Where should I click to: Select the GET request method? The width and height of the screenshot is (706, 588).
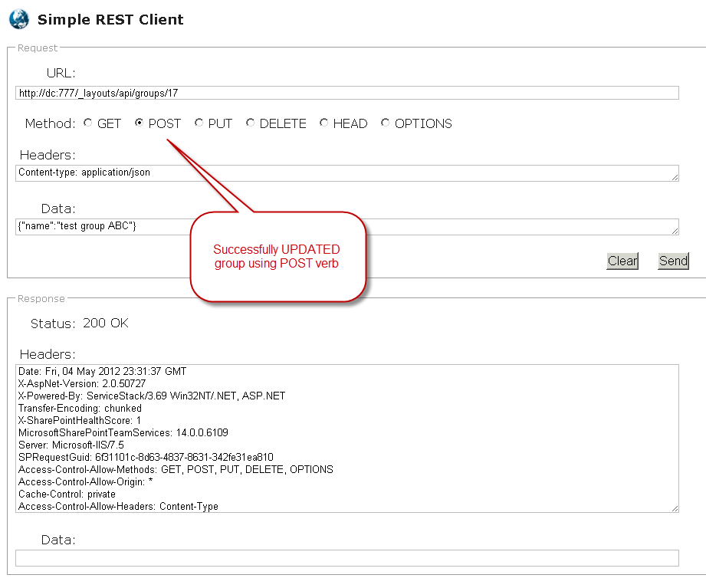coord(87,123)
